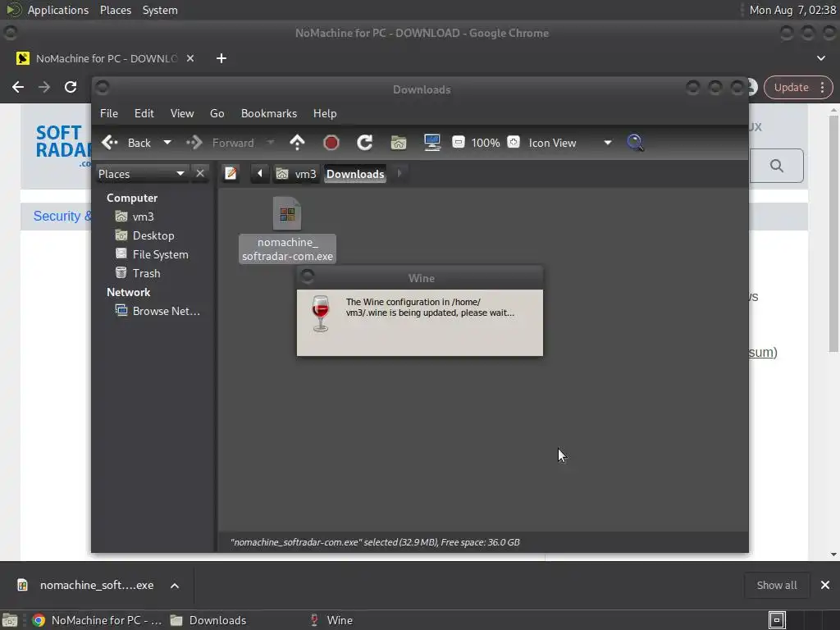Open the Edit menu

point(144,113)
